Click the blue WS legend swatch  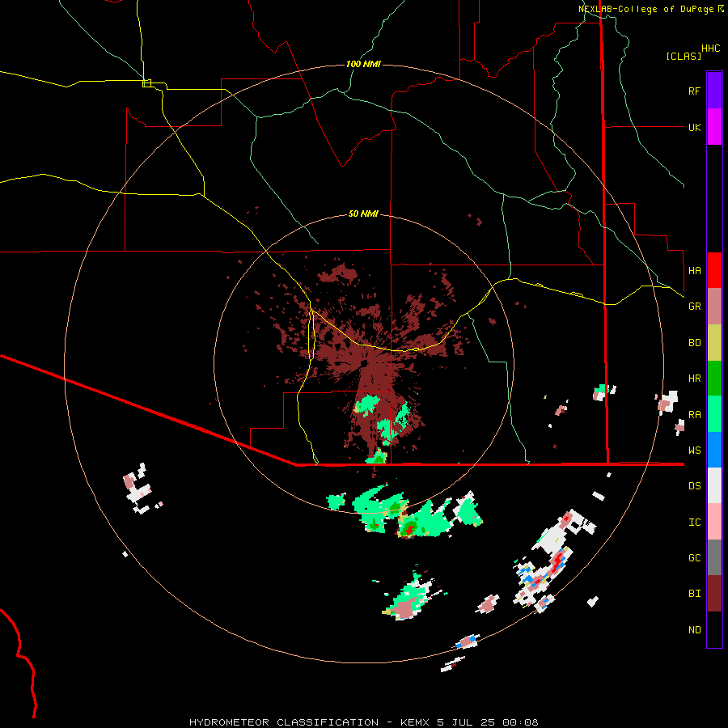(x=714, y=450)
